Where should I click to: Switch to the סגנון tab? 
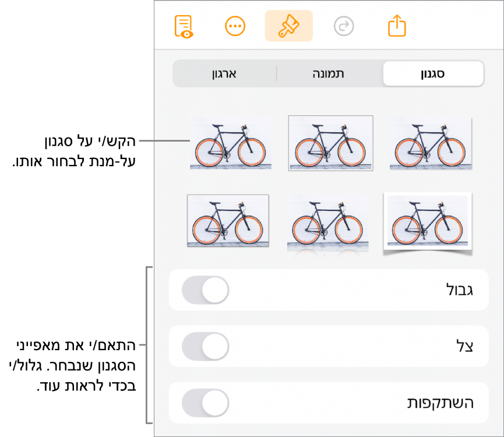433,74
